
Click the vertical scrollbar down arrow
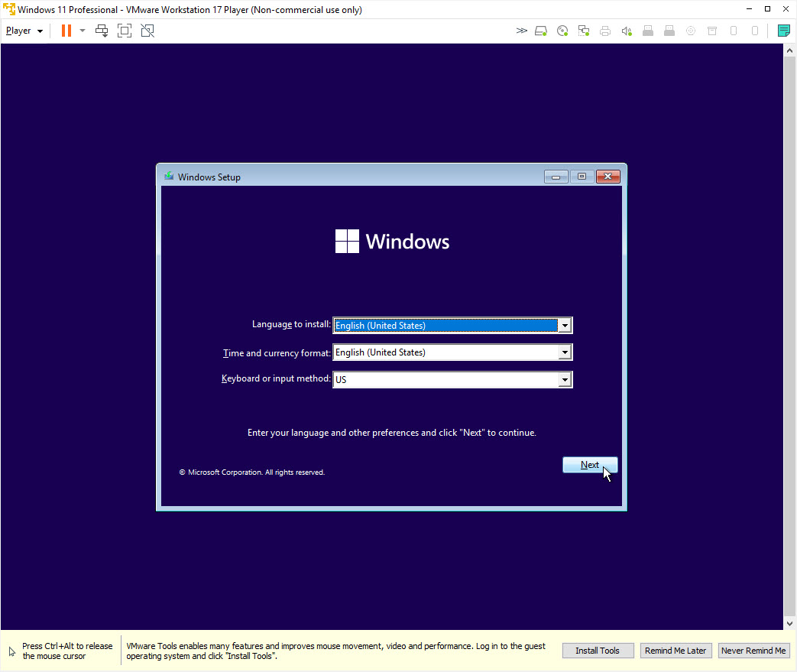pyautogui.click(x=790, y=623)
